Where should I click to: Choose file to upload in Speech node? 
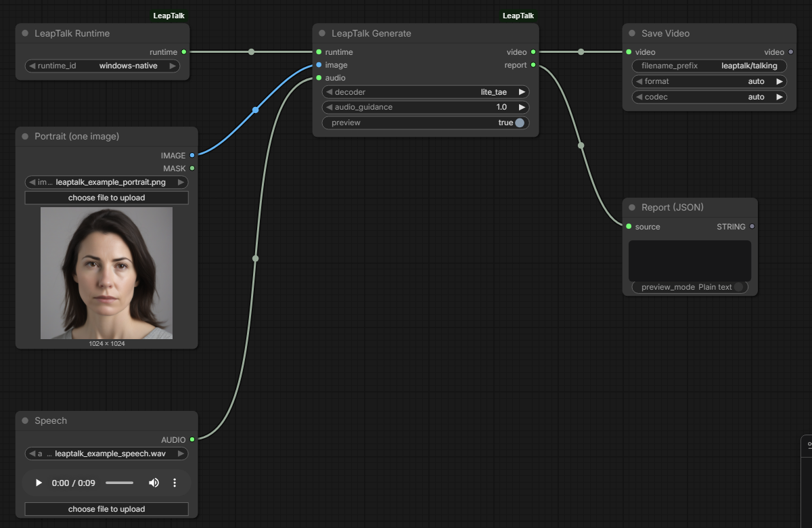[x=106, y=509]
